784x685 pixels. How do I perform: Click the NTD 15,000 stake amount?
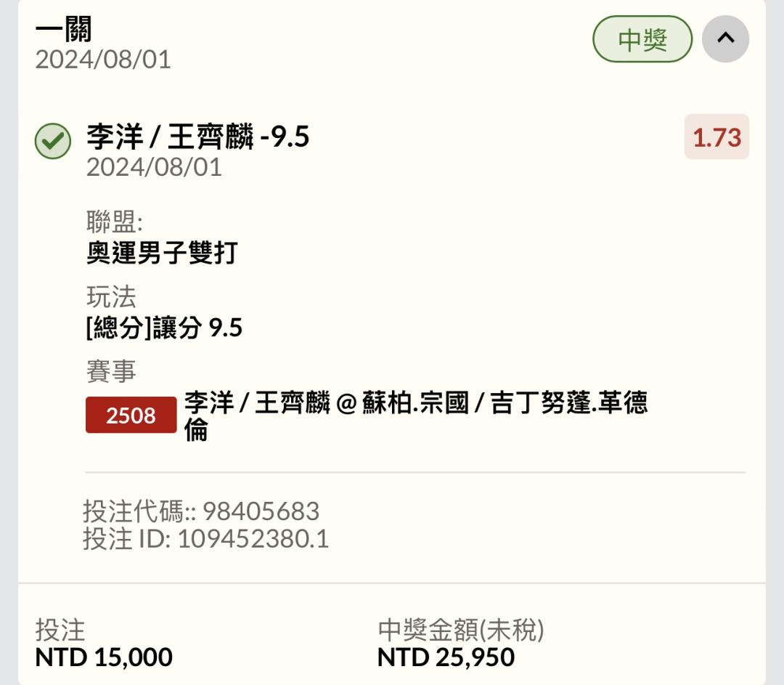pos(104,657)
